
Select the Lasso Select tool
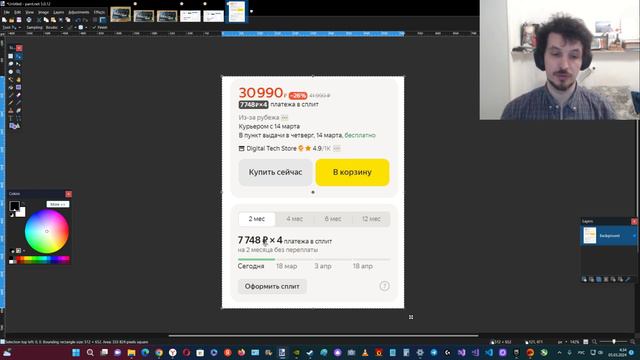[x=11, y=64]
